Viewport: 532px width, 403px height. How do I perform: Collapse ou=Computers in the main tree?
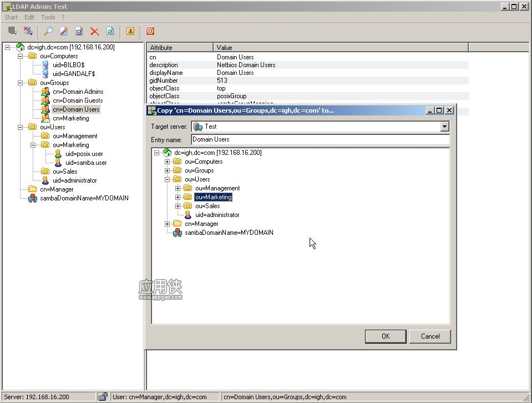point(21,57)
